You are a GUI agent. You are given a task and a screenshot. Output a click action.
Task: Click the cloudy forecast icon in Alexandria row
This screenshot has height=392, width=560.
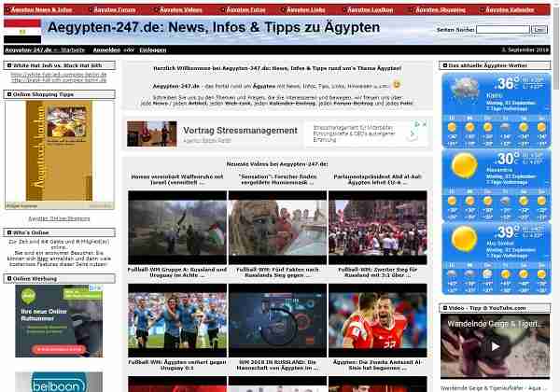506,201
